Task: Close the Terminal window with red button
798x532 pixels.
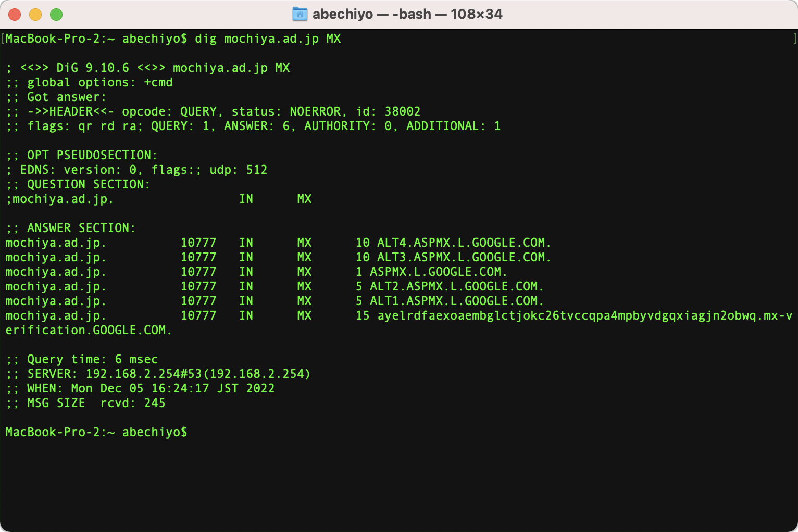Action: (x=15, y=15)
